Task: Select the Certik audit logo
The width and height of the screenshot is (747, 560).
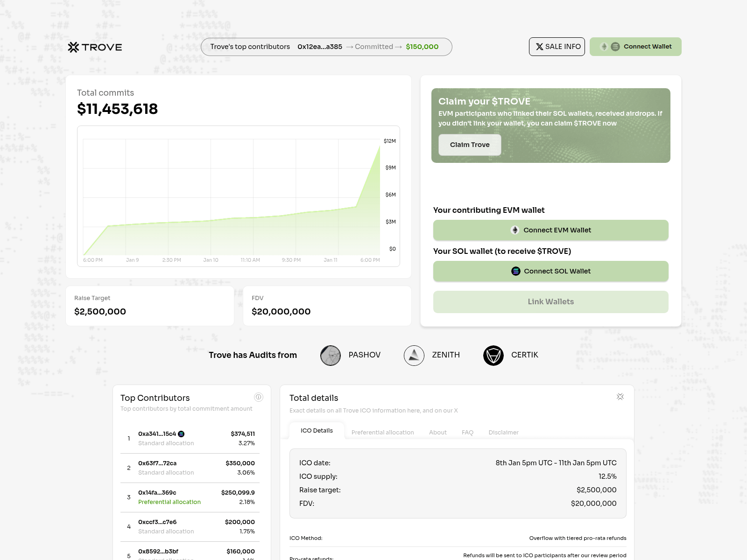Action: 493,355
